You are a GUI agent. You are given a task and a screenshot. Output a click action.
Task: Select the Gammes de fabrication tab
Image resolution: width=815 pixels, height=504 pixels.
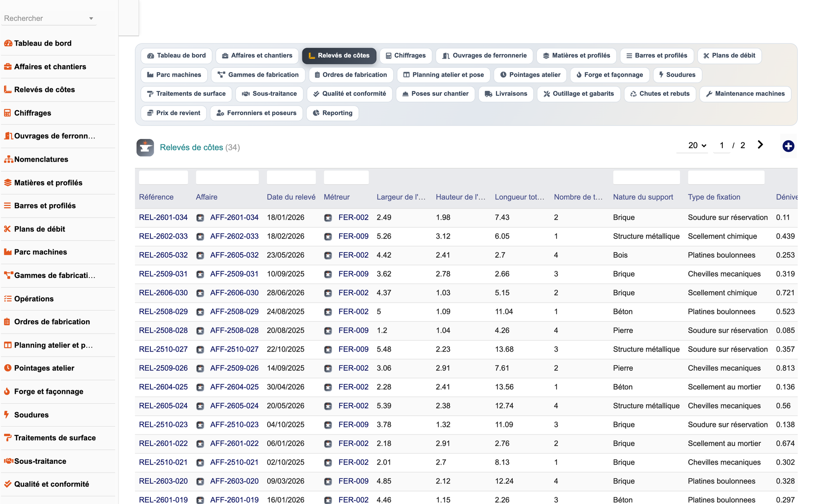click(x=258, y=75)
